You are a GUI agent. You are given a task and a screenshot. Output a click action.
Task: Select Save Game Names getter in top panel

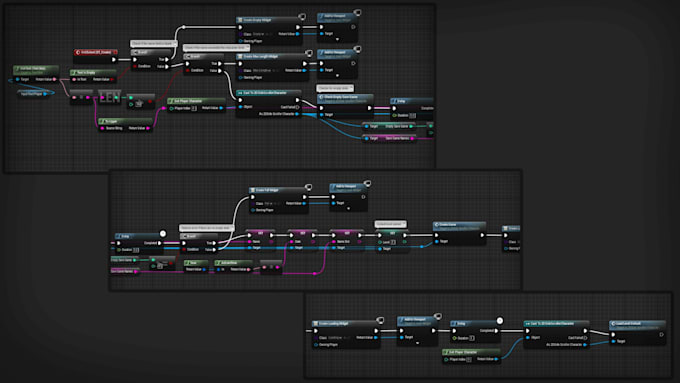pyautogui.click(x=389, y=138)
